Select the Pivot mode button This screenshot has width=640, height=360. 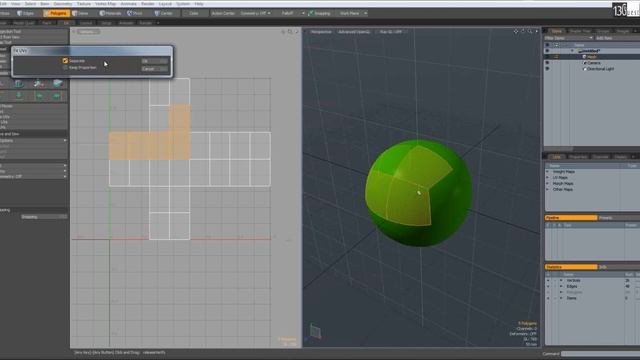click(x=135, y=13)
